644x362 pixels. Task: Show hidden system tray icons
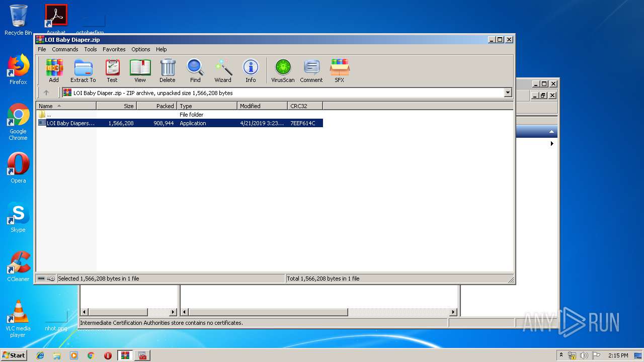click(x=561, y=355)
